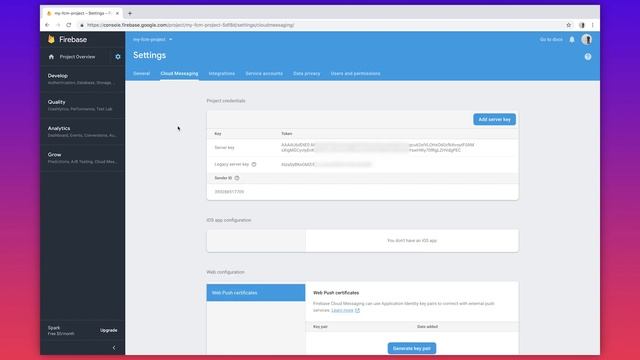Click the browser address bar URL

[x=190, y=25]
